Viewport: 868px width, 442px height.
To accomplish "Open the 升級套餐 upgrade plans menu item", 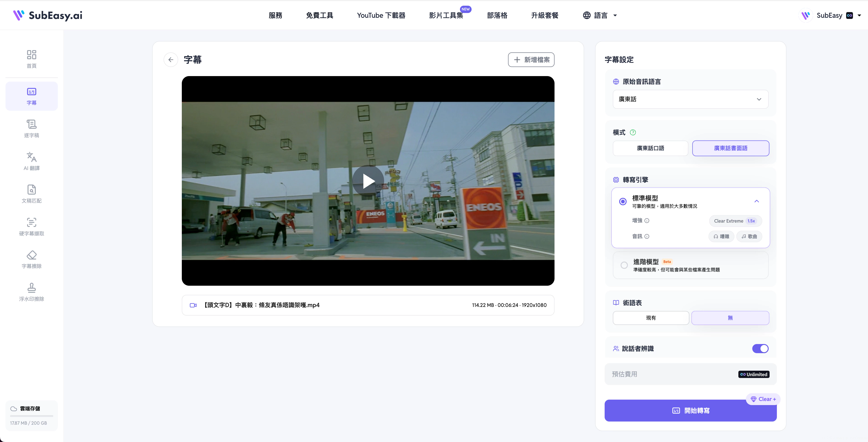I will [x=544, y=15].
